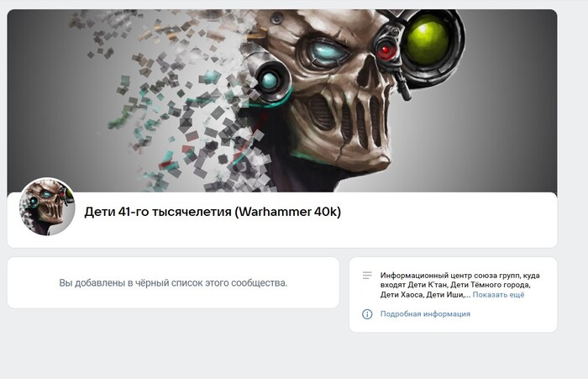Click the round cyan ear device on the cover
Image resolution: width=588 pixels, height=379 pixels.
(270, 80)
